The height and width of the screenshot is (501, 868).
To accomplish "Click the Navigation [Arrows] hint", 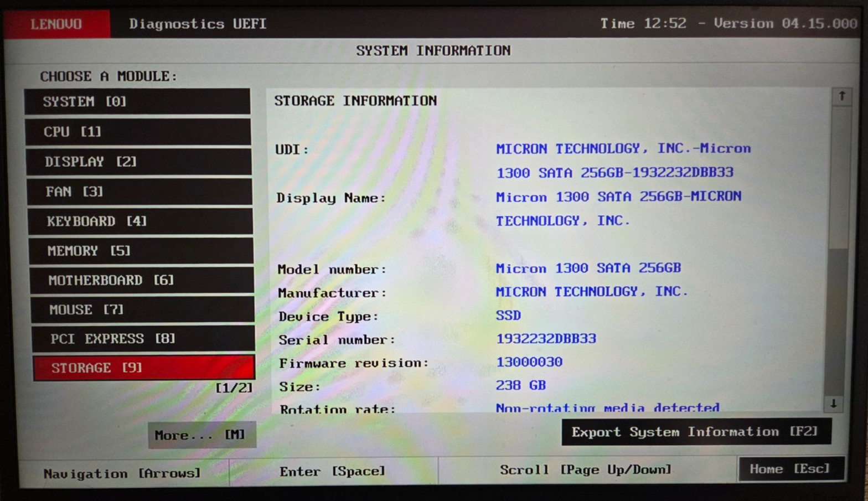I will tap(122, 473).
